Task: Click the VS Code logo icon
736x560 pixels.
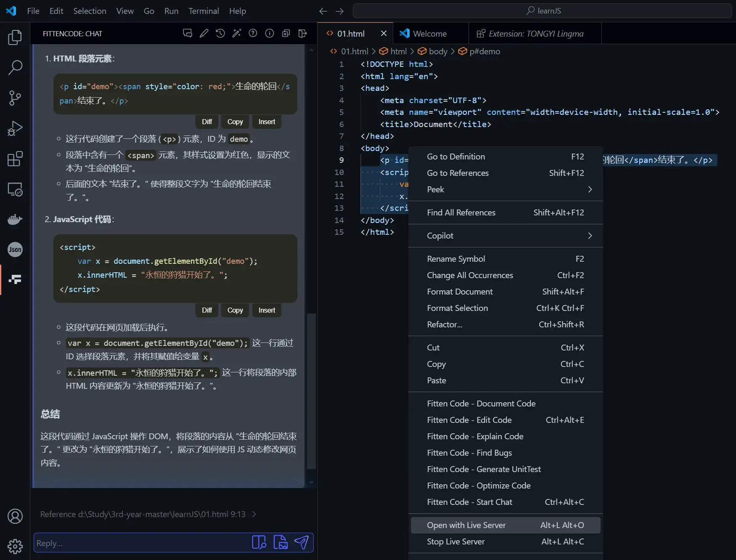Action: [11, 11]
